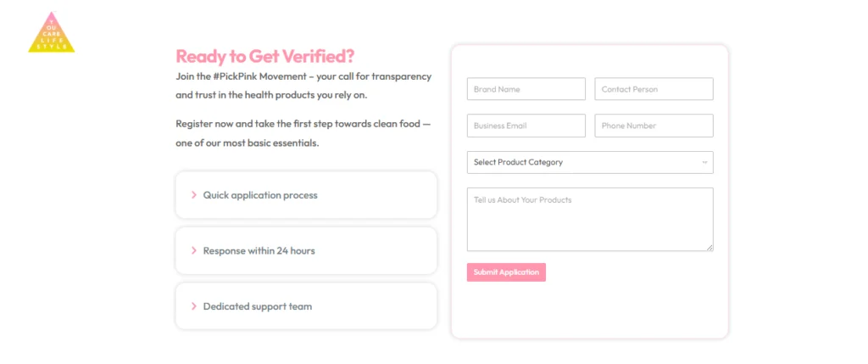Click the chevron beside Quick application process

(x=194, y=195)
